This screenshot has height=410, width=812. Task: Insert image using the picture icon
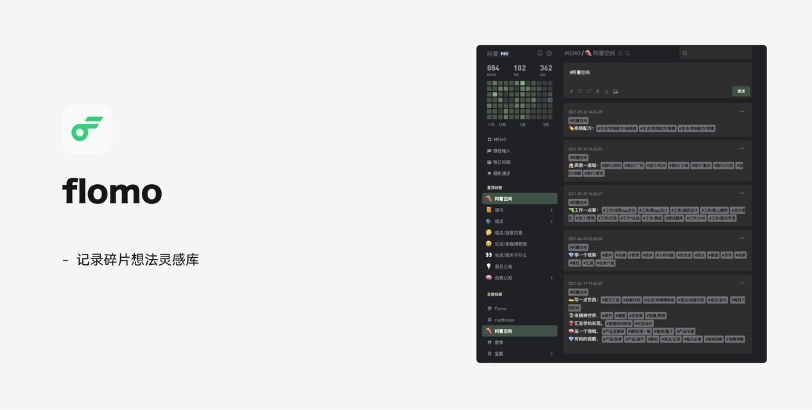(615, 91)
